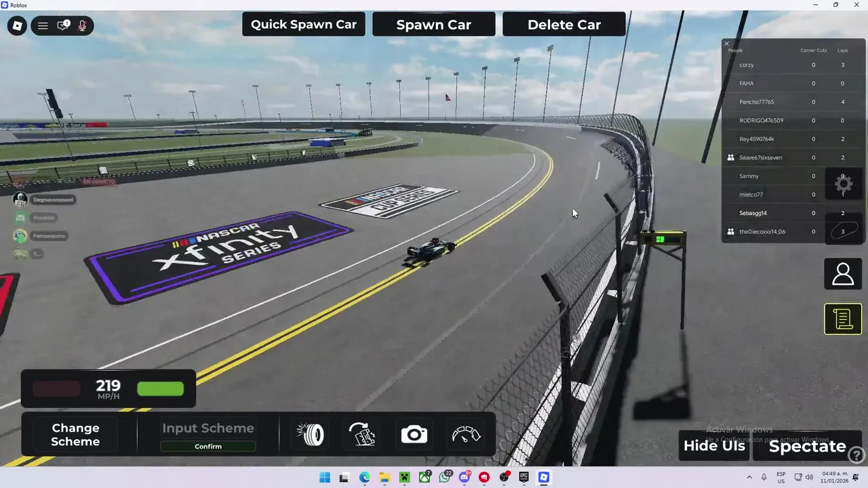
Task: Select player RODRIGO476509 in leaderboard
Action: (761, 120)
